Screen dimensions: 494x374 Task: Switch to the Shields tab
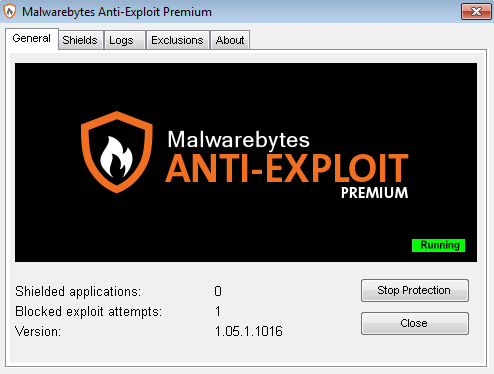pos(80,40)
